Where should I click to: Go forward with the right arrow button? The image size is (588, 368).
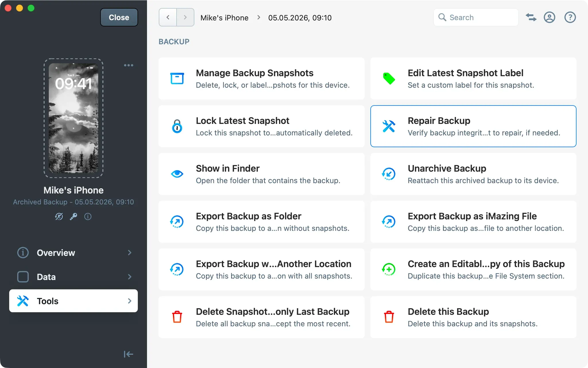[x=185, y=17]
